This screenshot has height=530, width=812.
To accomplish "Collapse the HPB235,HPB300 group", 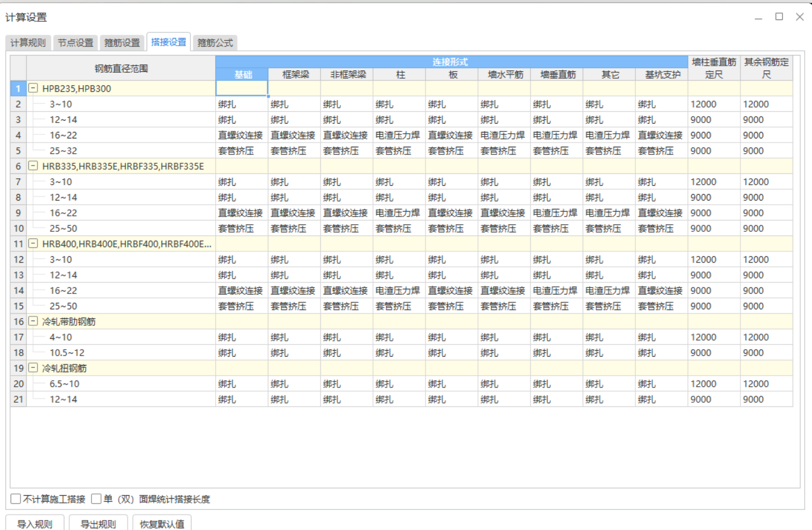I will pos(33,88).
